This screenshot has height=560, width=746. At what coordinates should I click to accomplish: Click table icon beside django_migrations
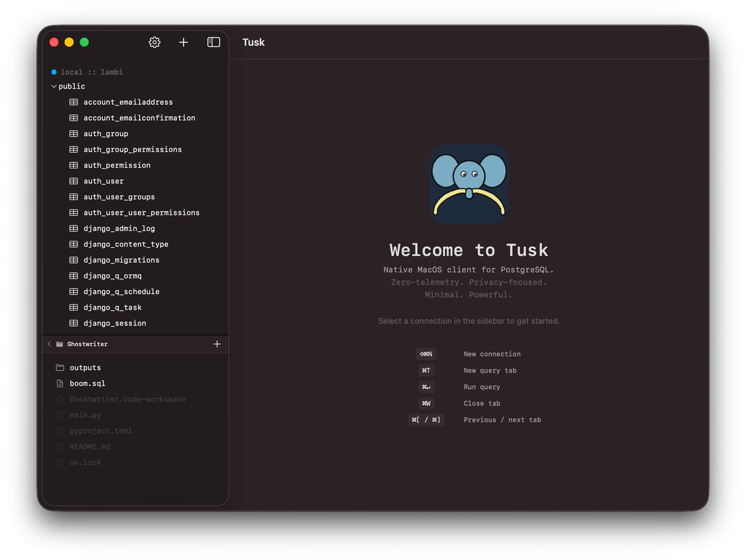73,260
